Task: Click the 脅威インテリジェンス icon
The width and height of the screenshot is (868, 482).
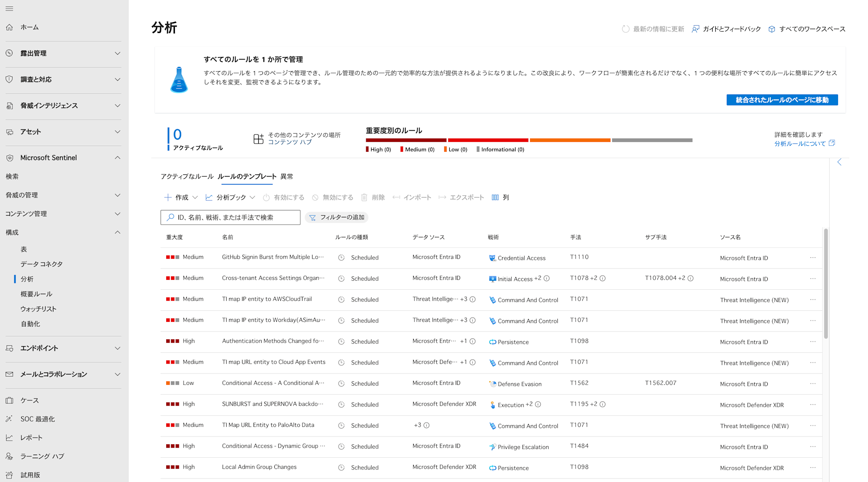Action: click(x=10, y=105)
